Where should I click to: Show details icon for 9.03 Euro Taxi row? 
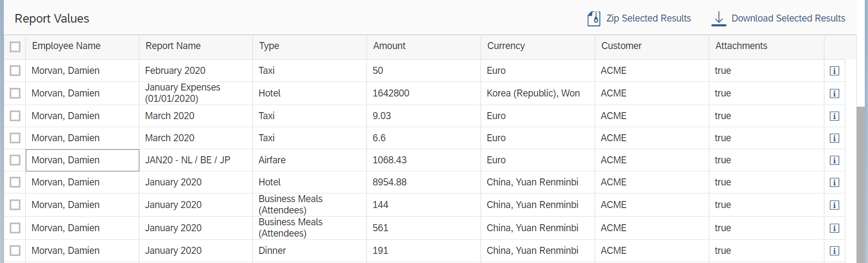(x=835, y=116)
